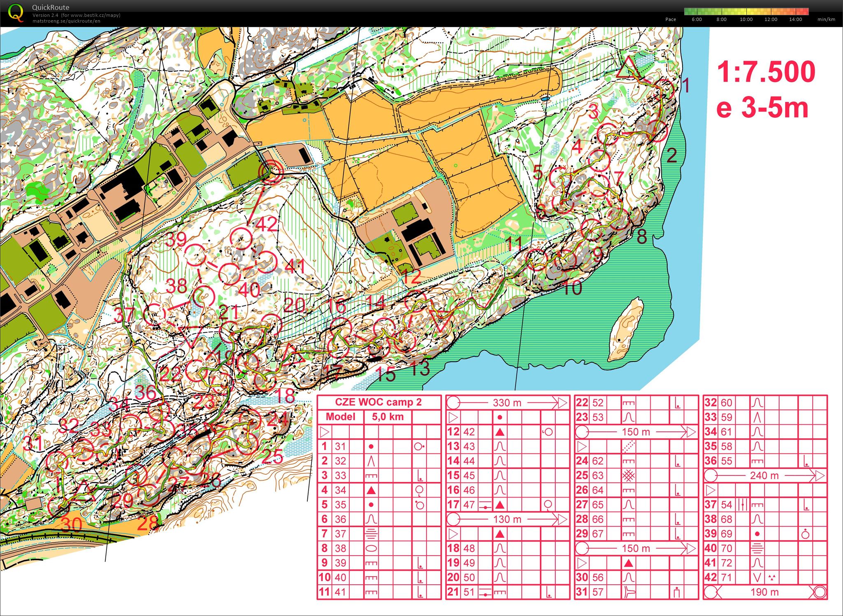Click the QuickRoute title text
This screenshot has height=616, width=843.
[x=51, y=7]
